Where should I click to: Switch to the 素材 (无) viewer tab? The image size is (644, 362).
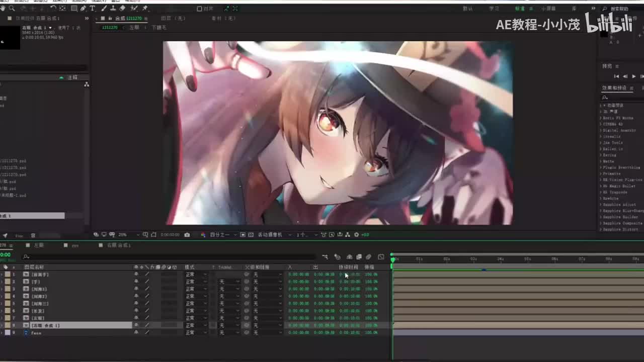[223, 19]
